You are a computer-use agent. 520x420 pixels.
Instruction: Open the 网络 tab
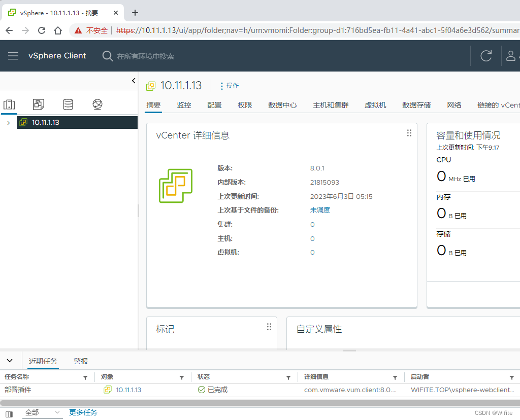(454, 105)
